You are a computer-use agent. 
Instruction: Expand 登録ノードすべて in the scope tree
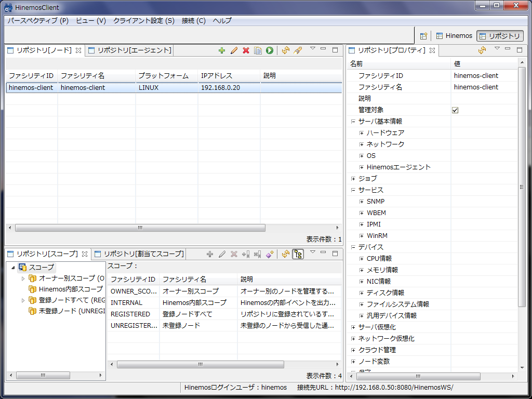tap(23, 300)
